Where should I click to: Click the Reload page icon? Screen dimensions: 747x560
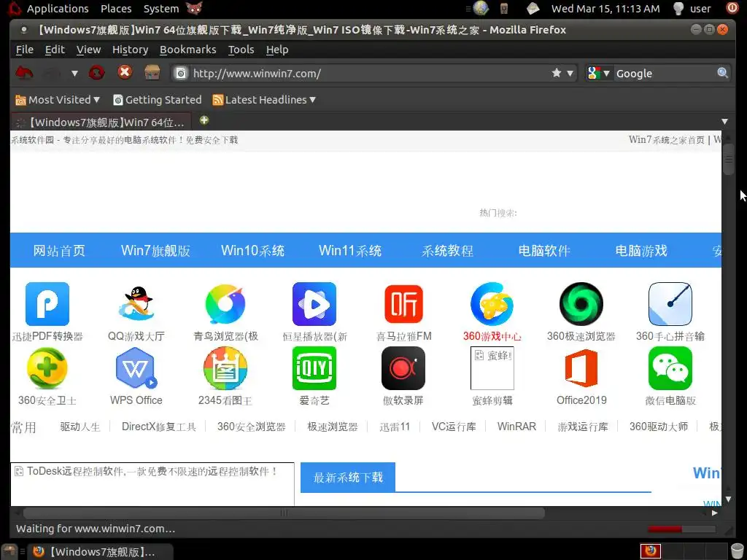point(97,73)
